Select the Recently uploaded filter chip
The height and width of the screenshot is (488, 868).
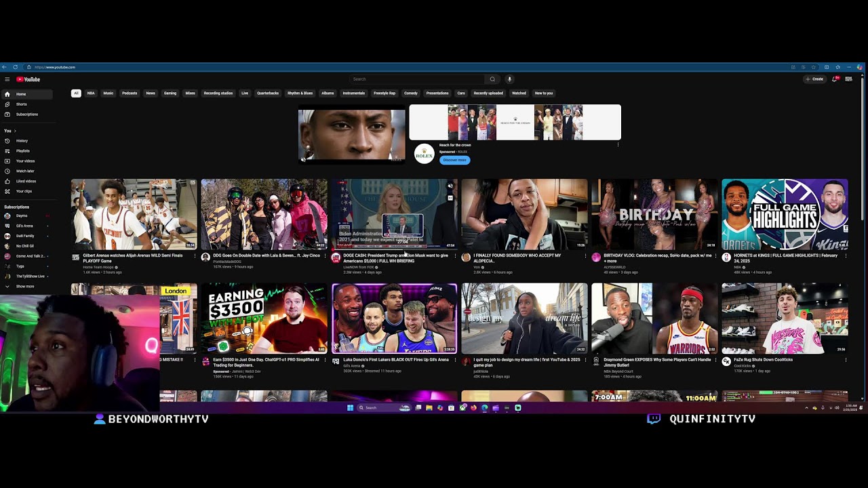[488, 93]
